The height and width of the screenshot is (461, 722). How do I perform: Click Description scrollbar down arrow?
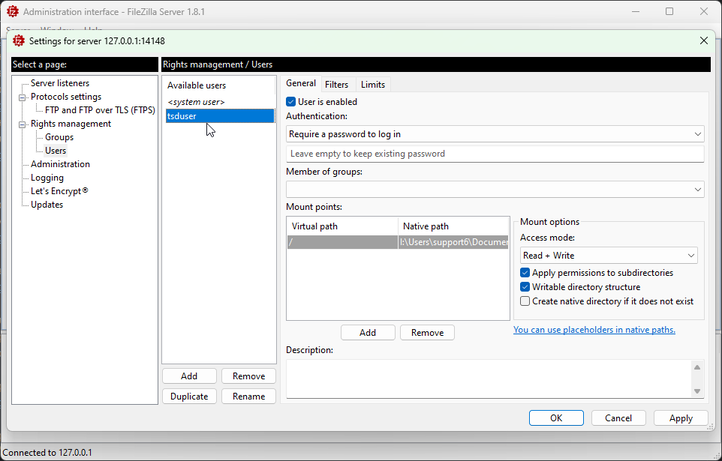pos(697,391)
